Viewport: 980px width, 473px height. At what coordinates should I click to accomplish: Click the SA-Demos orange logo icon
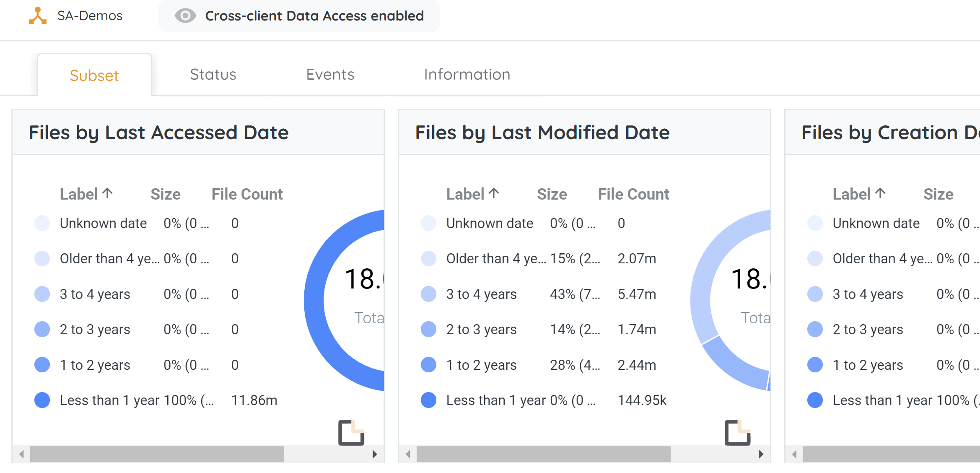(37, 16)
